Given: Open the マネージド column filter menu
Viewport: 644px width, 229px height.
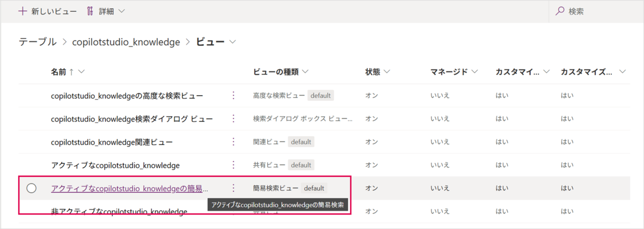Looking at the screenshot, I should pyautogui.click(x=474, y=71).
